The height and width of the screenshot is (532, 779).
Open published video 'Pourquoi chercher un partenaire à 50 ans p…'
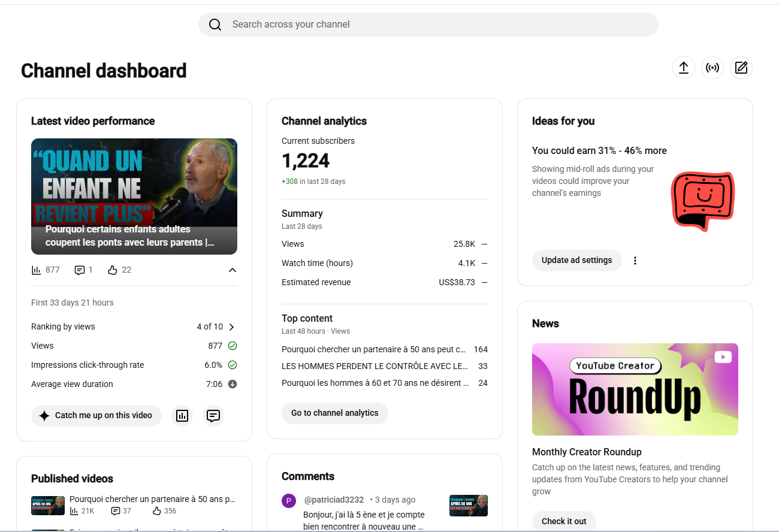coord(152,499)
